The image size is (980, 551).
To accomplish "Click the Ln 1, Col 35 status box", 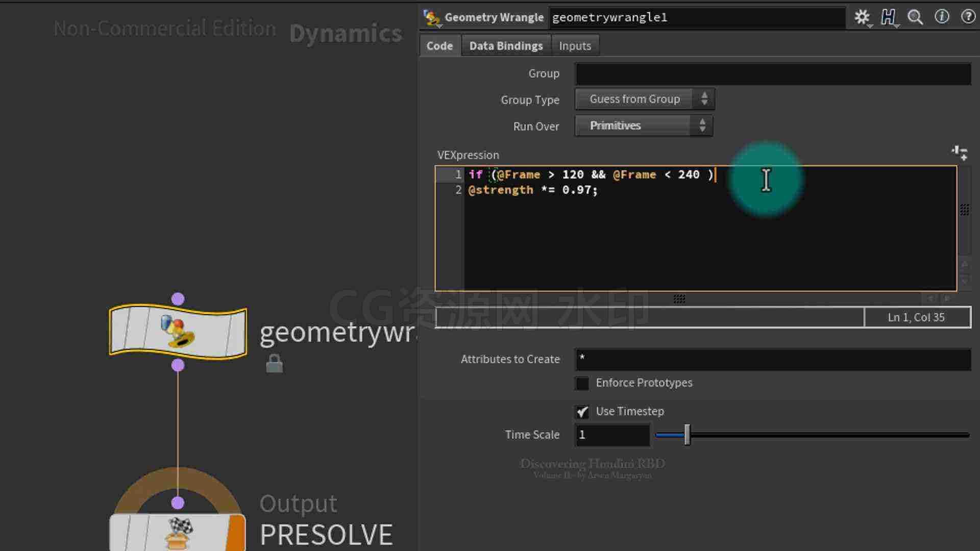I will 917,317.
